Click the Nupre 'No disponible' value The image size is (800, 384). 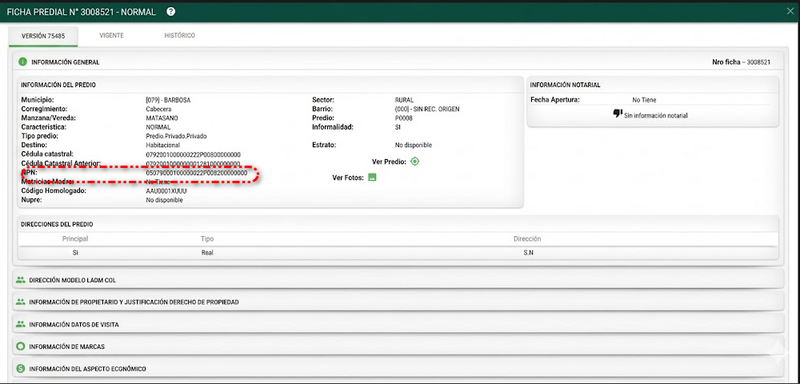click(x=164, y=200)
